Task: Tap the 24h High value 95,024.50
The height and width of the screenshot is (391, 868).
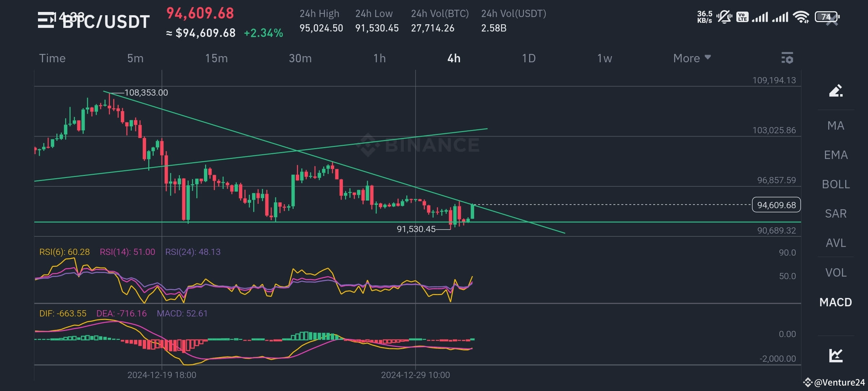Action: (321, 28)
